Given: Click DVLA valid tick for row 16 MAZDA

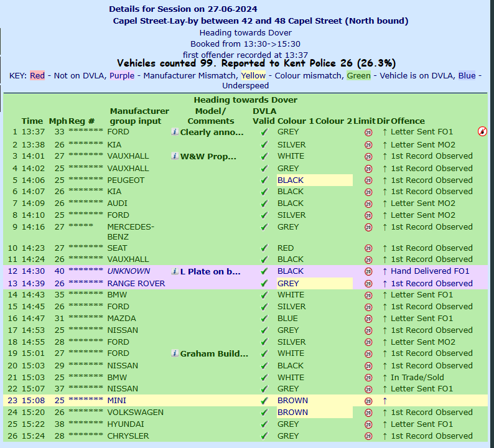Looking at the screenshot, I should 264,319.
